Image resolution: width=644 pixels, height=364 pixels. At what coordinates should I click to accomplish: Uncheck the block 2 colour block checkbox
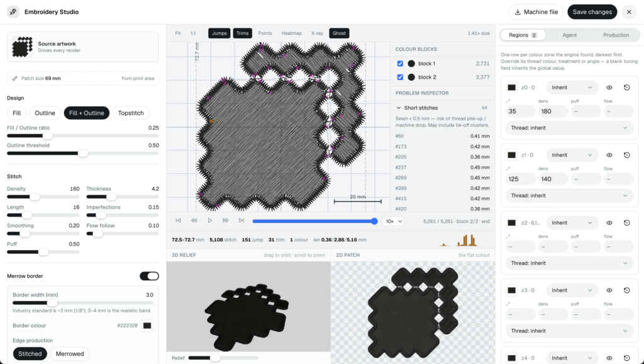(x=400, y=77)
